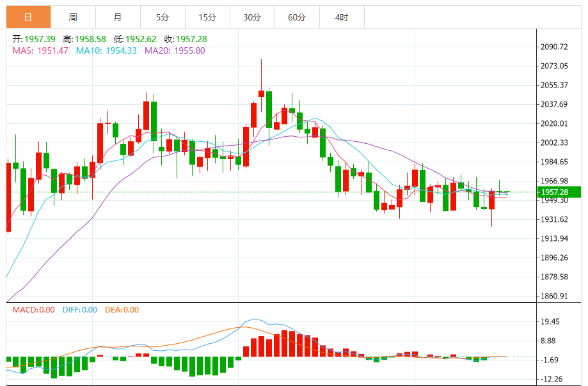The image size is (588, 386).
Task: Click the 1896.26 price axis label
Action: tap(554, 258)
